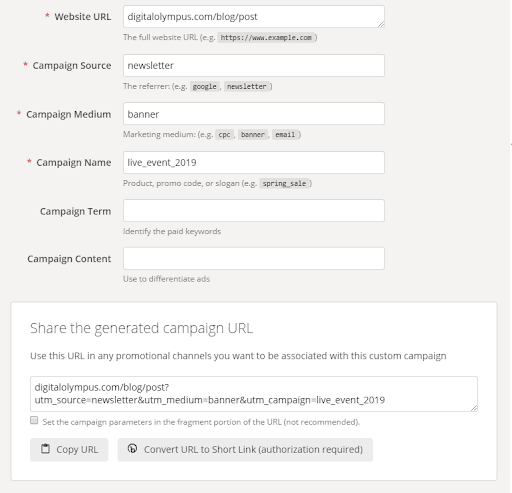512x493 pixels.
Task: Focus the Website URL input field
Action: pyautogui.click(x=254, y=17)
